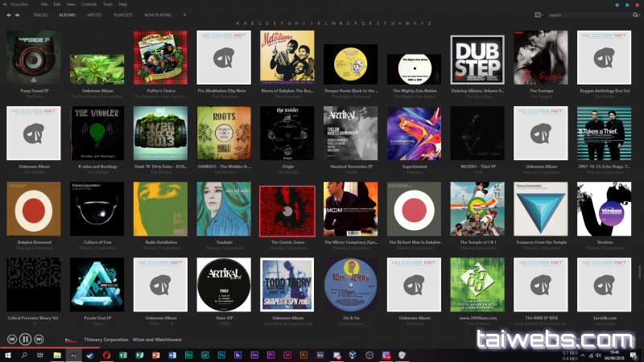Open the File menu
Viewport: 644px width, 362px height.
44,4
